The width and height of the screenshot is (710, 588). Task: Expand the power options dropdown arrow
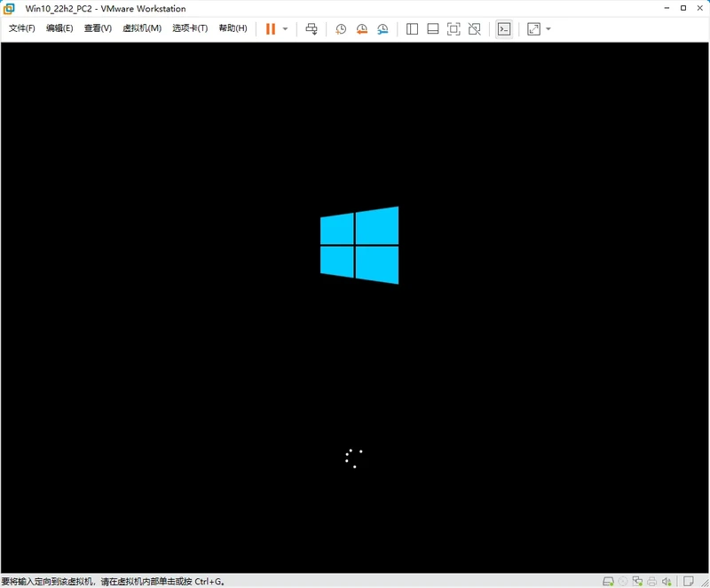(285, 29)
